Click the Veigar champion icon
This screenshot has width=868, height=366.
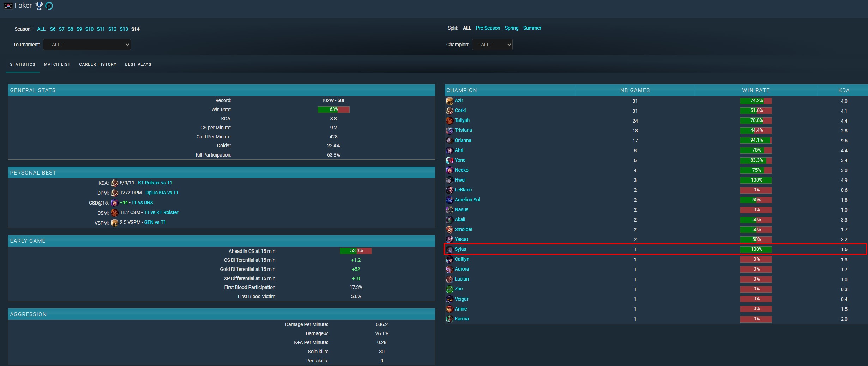[450, 299]
